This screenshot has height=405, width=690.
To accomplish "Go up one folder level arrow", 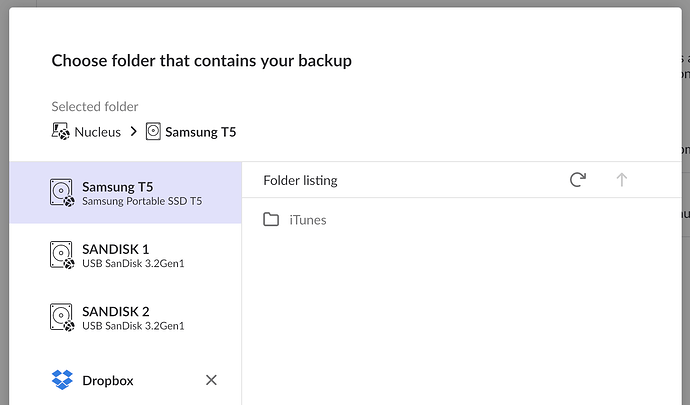I will 621,180.
